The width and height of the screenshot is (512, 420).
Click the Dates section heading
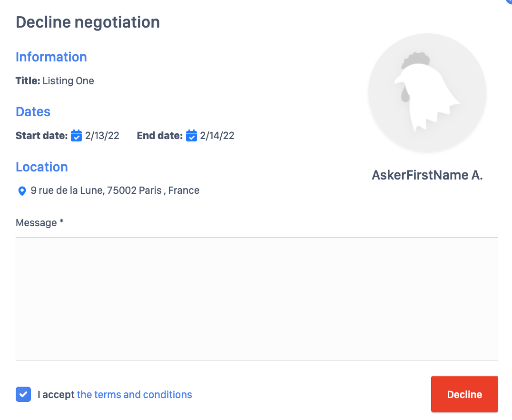[x=33, y=112]
